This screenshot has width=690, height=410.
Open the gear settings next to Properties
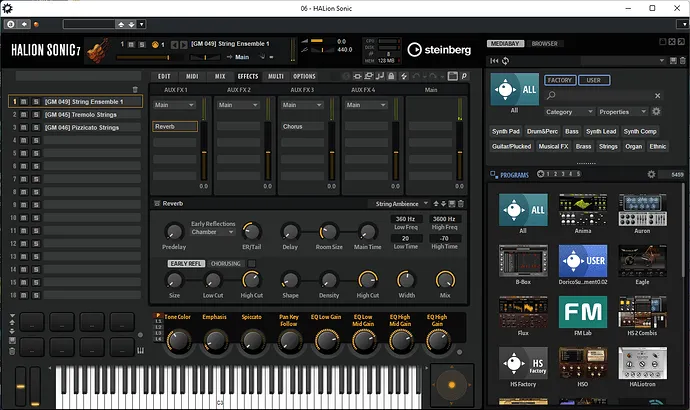(x=656, y=112)
